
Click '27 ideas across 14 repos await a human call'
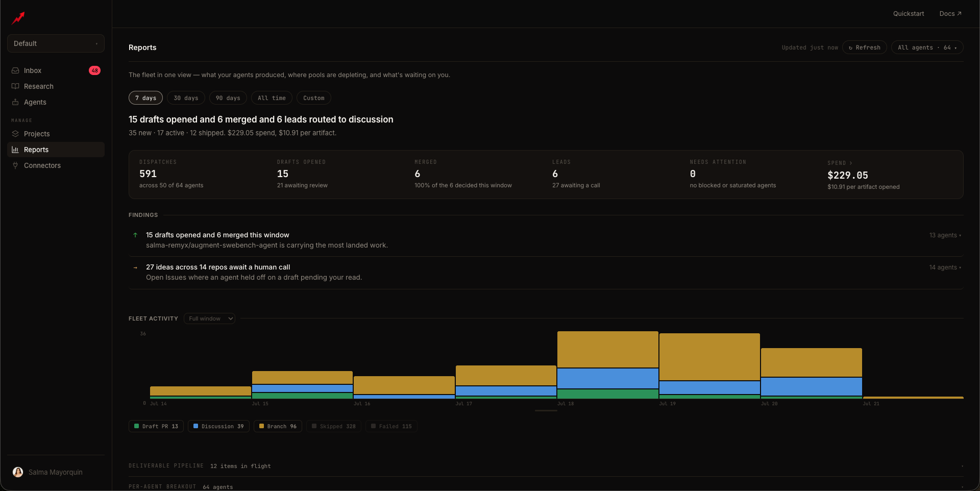(218, 267)
